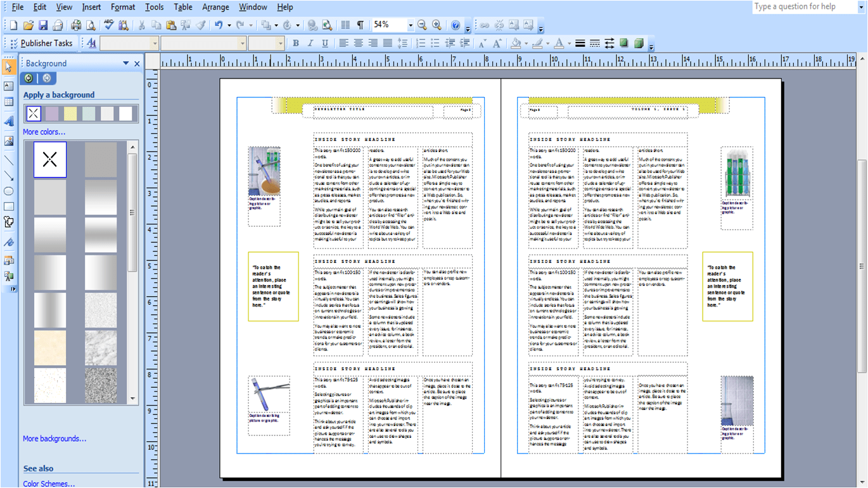Viewport: 868px width, 488px height.
Task: Click the More colors... link
Action: [x=44, y=132]
